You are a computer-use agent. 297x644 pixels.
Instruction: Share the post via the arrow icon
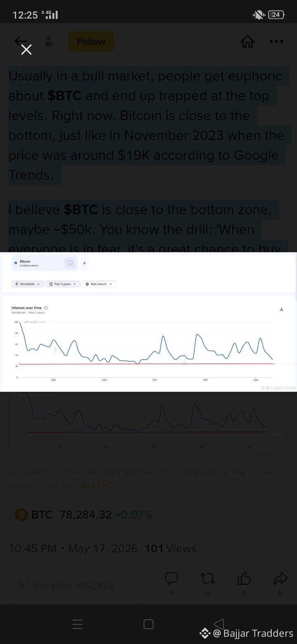coord(280,579)
